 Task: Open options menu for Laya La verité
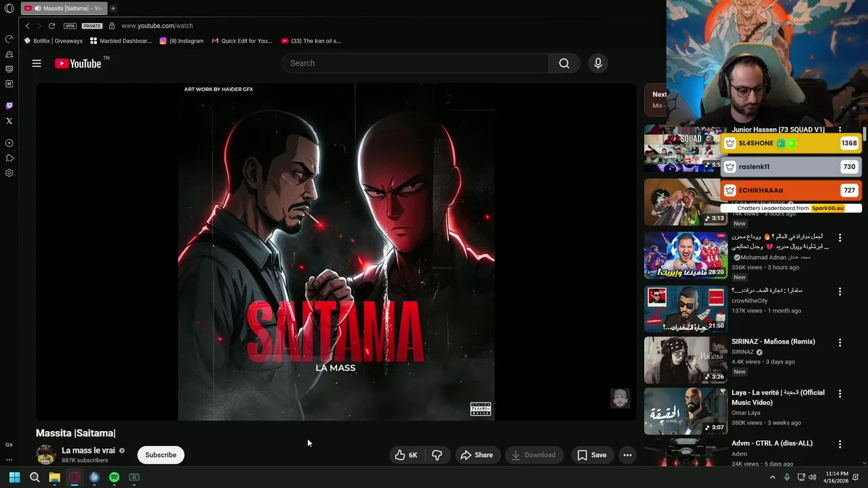click(x=840, y=394)
